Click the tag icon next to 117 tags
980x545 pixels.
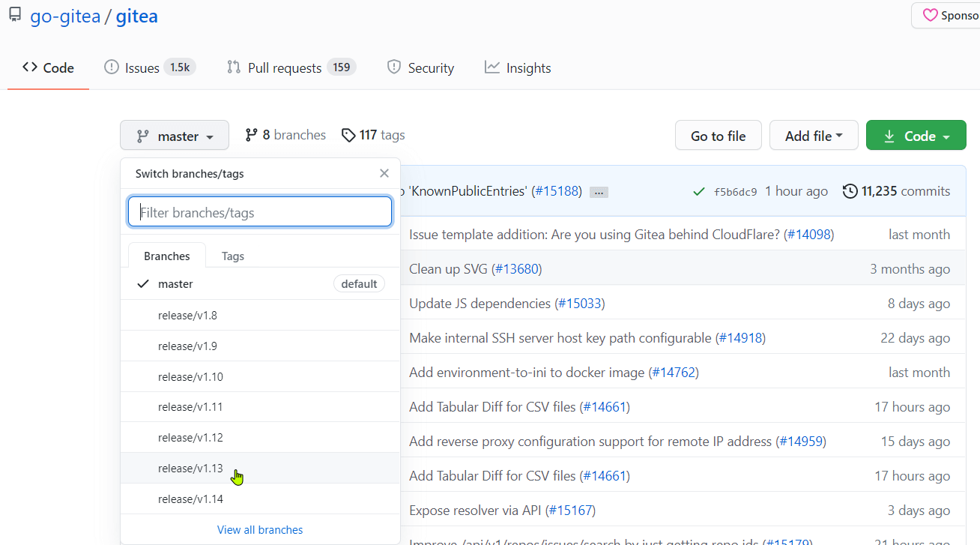(x=348, y=135)
